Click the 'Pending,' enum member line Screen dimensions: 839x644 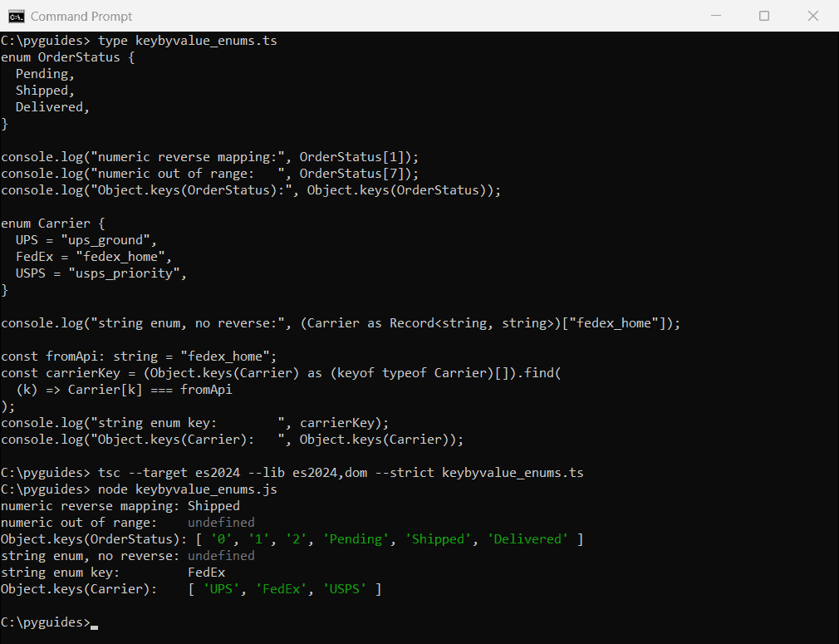[45, 74]
